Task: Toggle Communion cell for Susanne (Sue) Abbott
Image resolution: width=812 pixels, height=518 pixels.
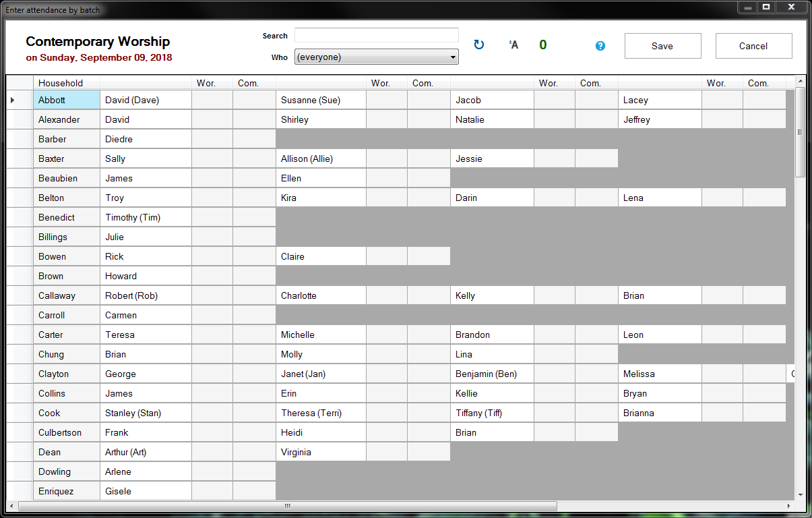Action: (x=428, y=100)
